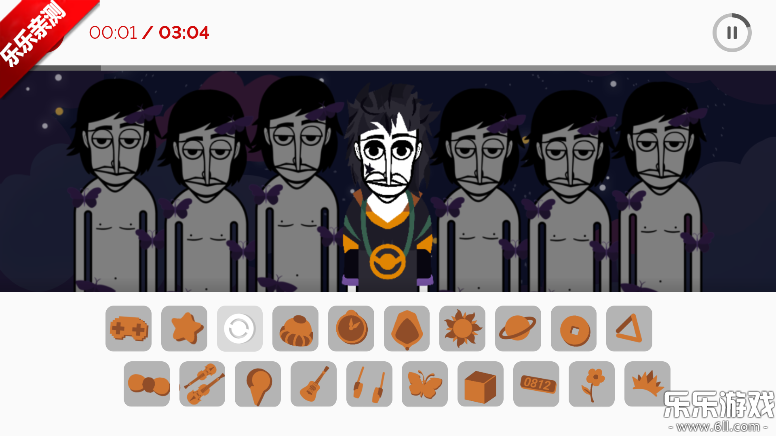Viewport: 776px width, 436px height.
Task: Choose the orange cube sound icon
Action: (x=481, y=384)
